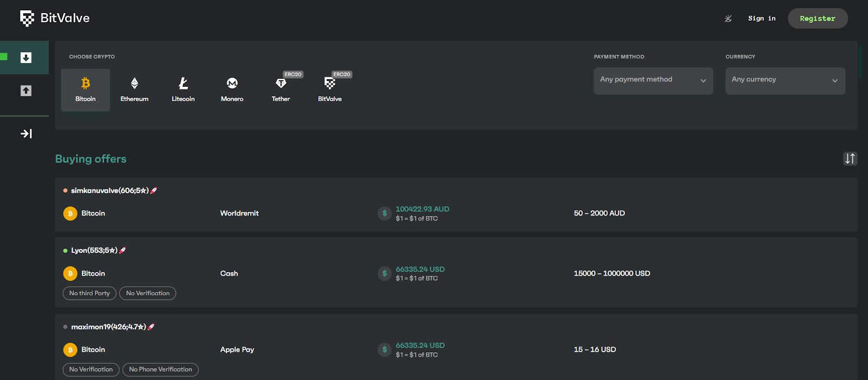Open simkanuvalve(606;5★) seller profile

click(110, 191)
